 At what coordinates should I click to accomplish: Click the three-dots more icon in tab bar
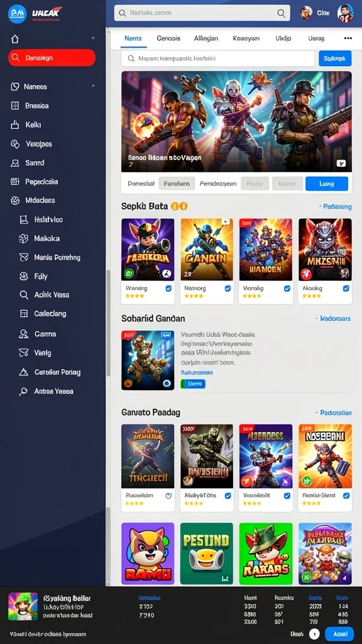[348, 38]
